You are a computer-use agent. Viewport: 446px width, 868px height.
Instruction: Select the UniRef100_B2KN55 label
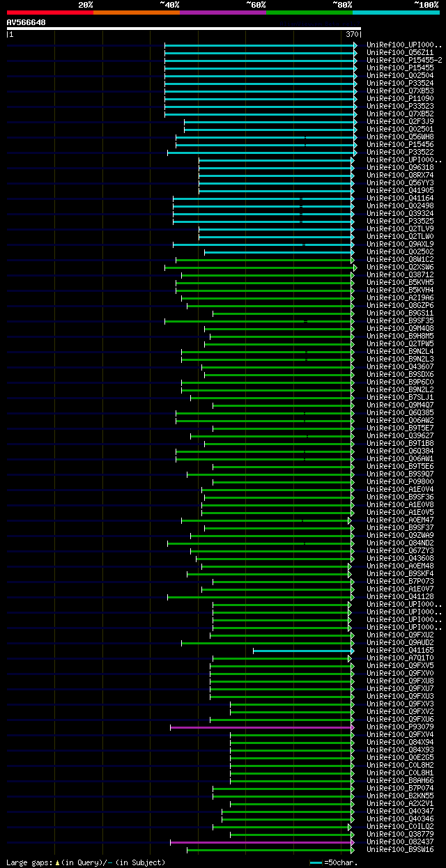tap(400, 796)
